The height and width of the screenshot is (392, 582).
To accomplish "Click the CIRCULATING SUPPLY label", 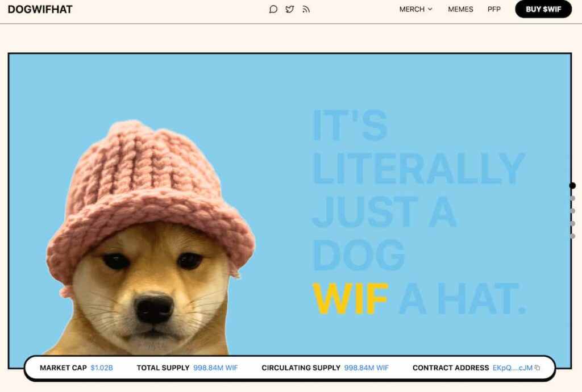I will 301,368.
